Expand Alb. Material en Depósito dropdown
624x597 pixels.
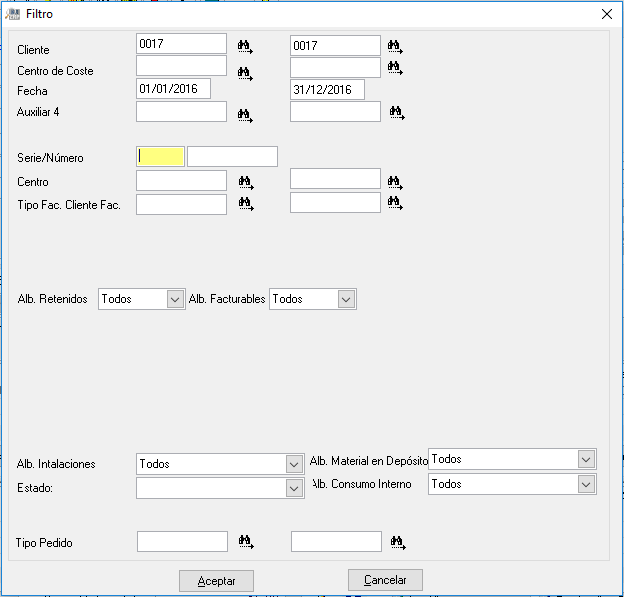click(x=586, y=460)
